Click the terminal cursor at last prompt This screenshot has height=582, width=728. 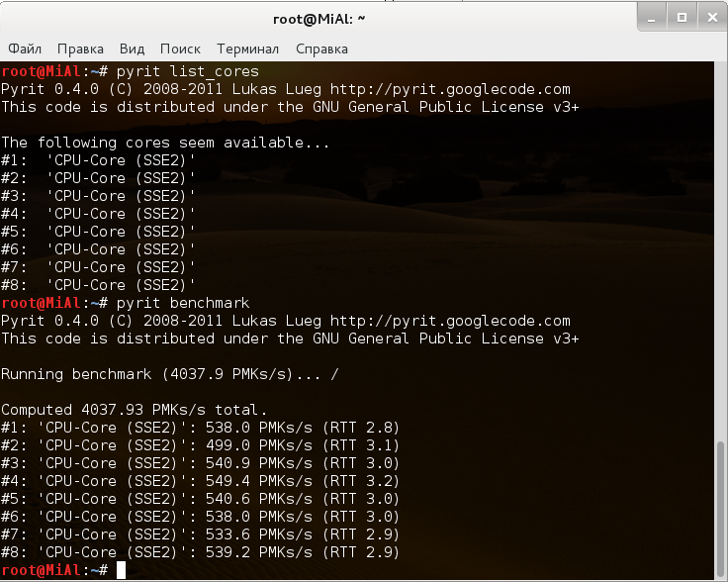click(x=121, y=570)
